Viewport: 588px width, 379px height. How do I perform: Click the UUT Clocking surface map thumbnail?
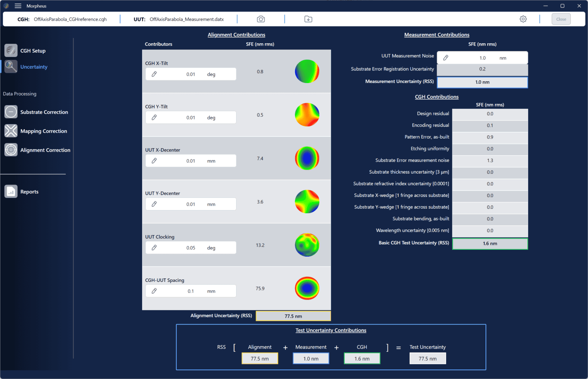pyautogui.click(x=307, y=245)
